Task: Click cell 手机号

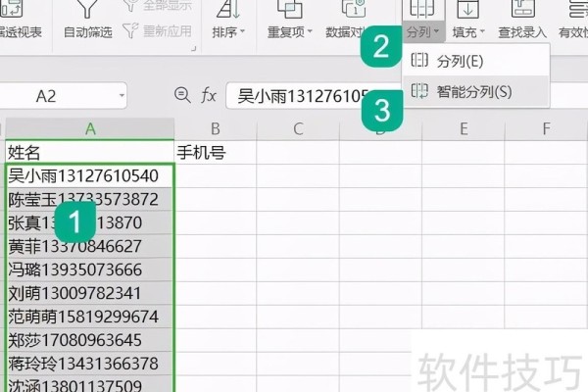Action: [x=216, y=152]
